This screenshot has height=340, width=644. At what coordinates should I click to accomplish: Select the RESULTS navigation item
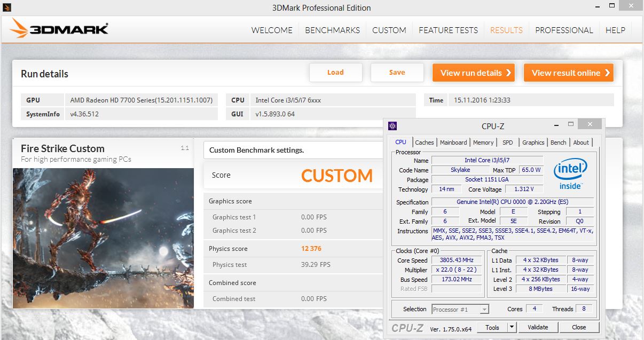coord(506,30)
